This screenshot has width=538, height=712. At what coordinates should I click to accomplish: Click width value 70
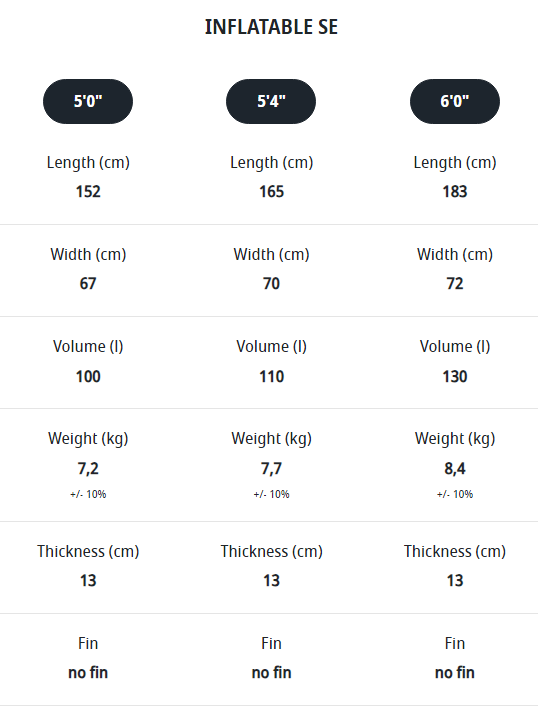coord(271,283)
